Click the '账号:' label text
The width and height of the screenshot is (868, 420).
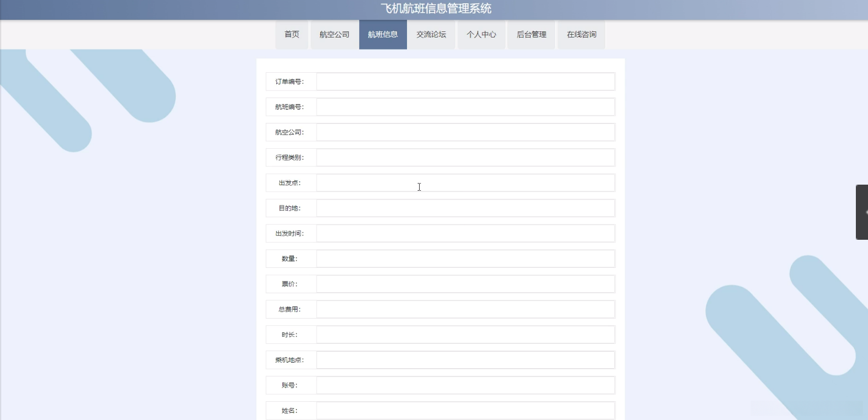tap(290, 386)
